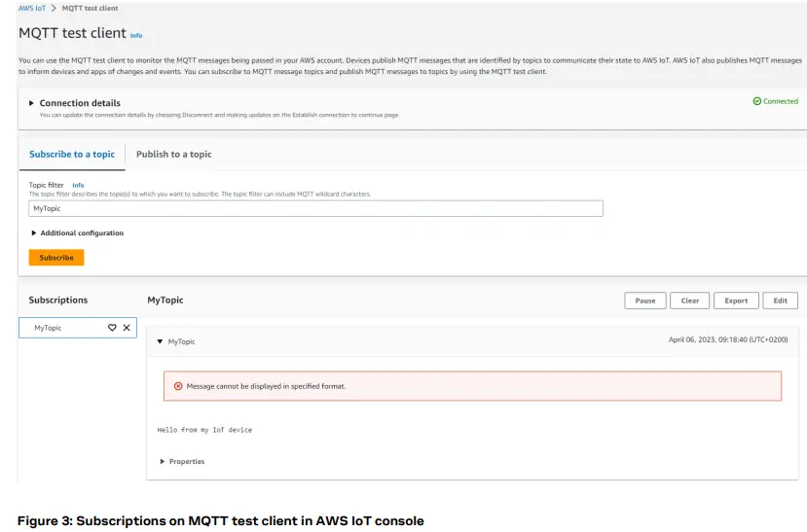Clear the displayed messages
The image size is (807, 532).
click(x=689, y=301)
